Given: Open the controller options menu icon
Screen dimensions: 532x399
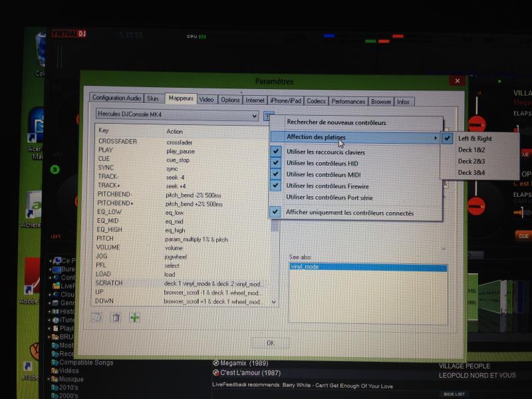Looking at the screenshot, I should click(267, 116).
